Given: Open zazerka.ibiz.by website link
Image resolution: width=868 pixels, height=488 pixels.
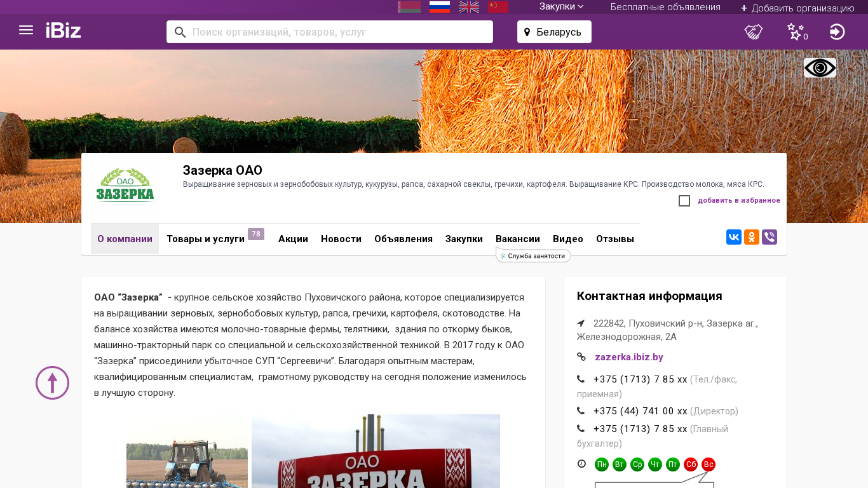Looking at the screenshot, I should [x=629, y=357].
